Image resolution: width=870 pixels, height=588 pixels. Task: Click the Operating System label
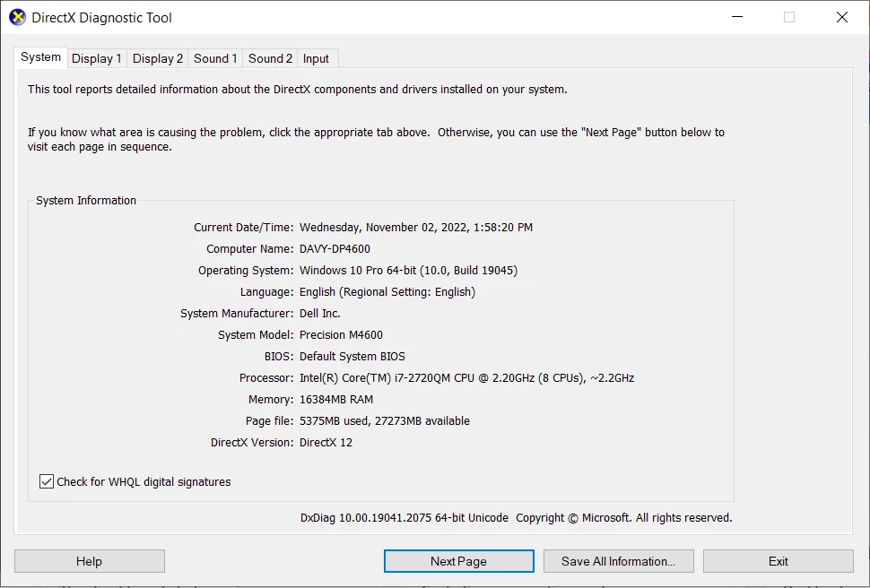[x=246, y=271]
